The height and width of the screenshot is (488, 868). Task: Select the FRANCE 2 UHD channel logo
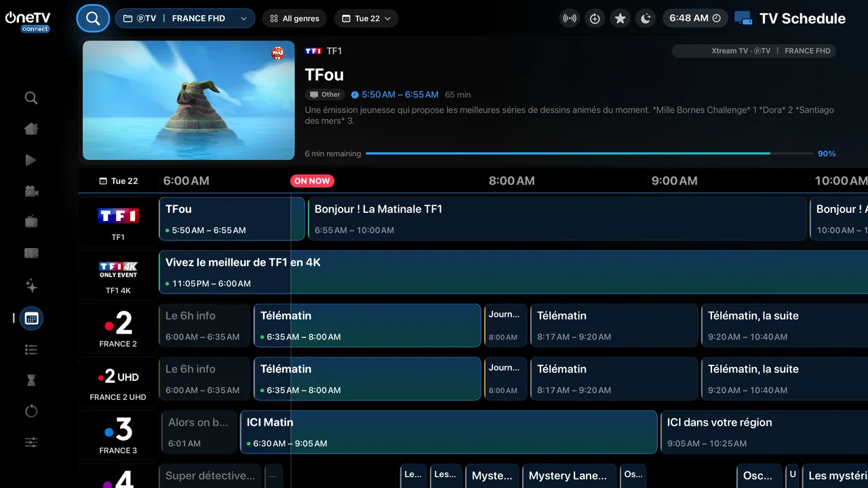[x=118, y=382]
